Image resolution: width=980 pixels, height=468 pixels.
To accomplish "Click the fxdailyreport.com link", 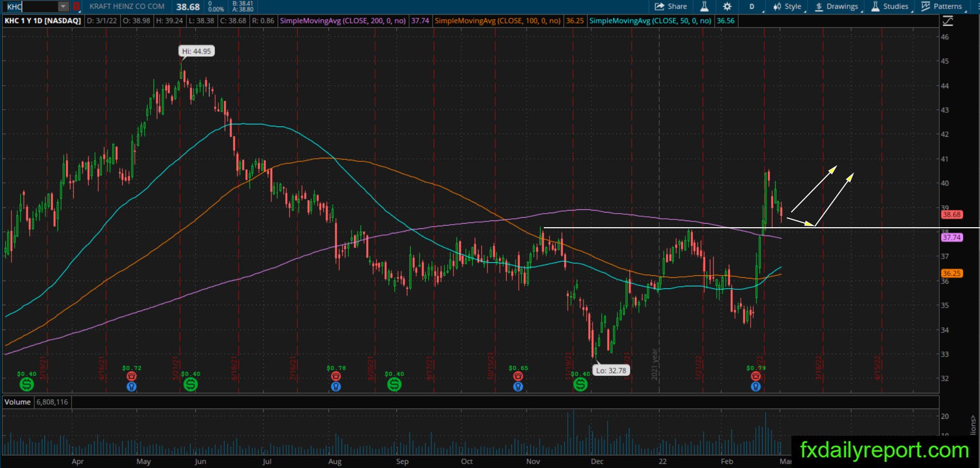I will (884, 450).
